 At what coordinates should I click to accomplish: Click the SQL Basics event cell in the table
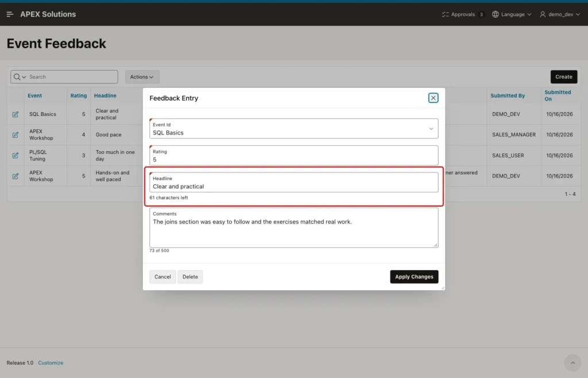click(42, 114)
